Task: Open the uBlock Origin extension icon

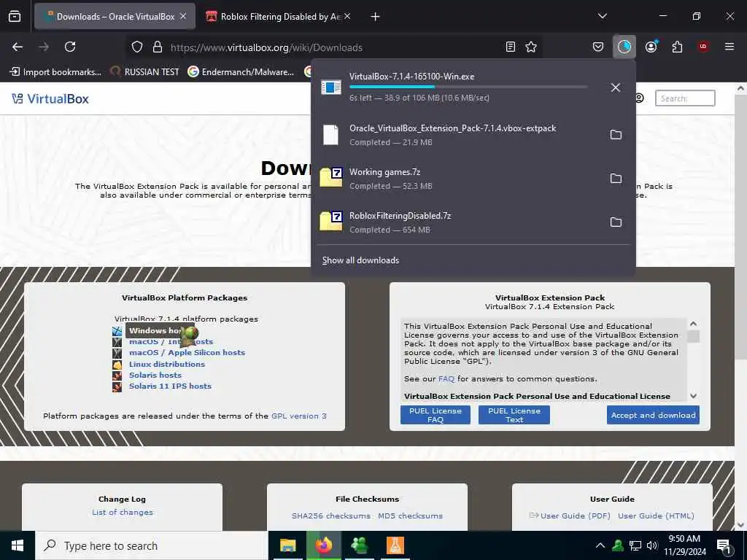Action: point(703,47)
